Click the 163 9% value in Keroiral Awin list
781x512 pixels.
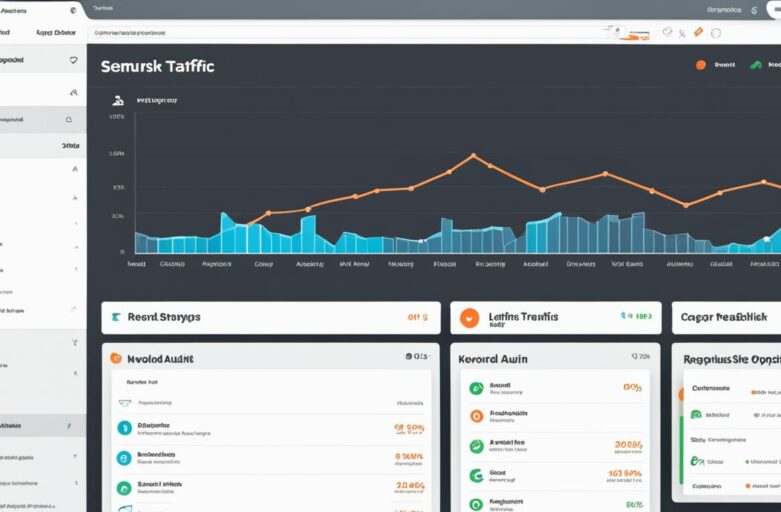pos(625,474)
